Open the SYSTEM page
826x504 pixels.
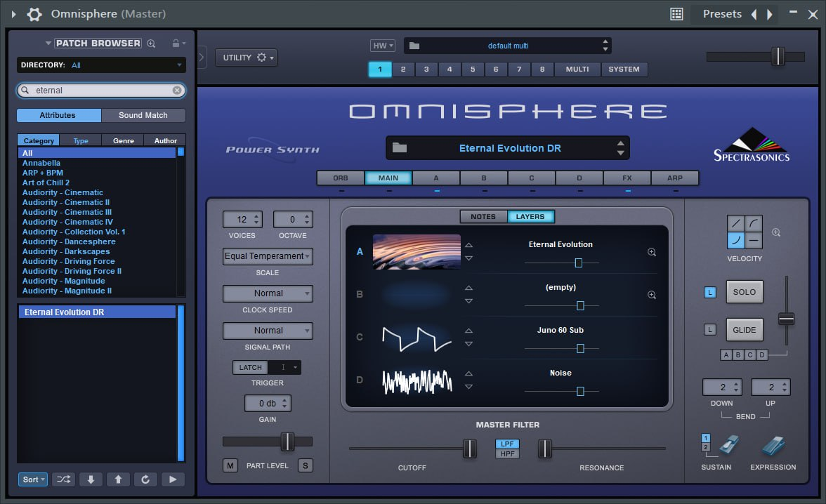(624, 69)
